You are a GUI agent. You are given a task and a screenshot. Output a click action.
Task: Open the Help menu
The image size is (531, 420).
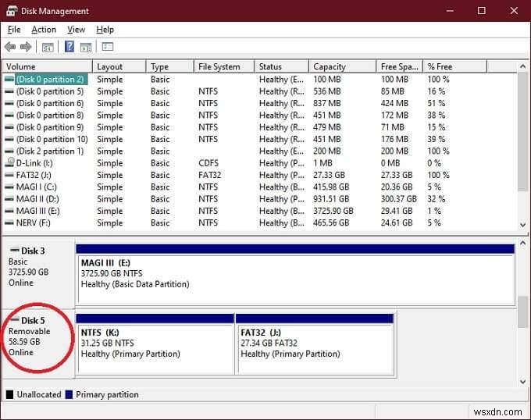point(105,30)
